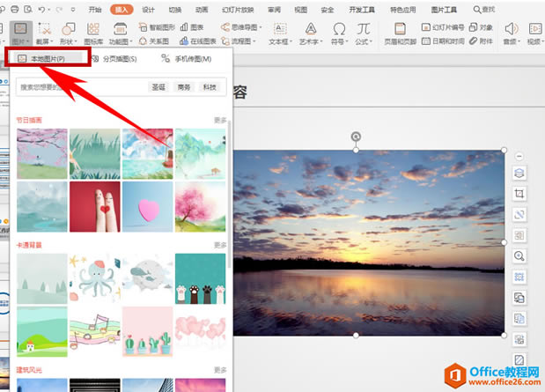The width and height of the screenshot is (545, 392).
Task: Expand the 视频 video dropdown
Action: tap(542, 42)
